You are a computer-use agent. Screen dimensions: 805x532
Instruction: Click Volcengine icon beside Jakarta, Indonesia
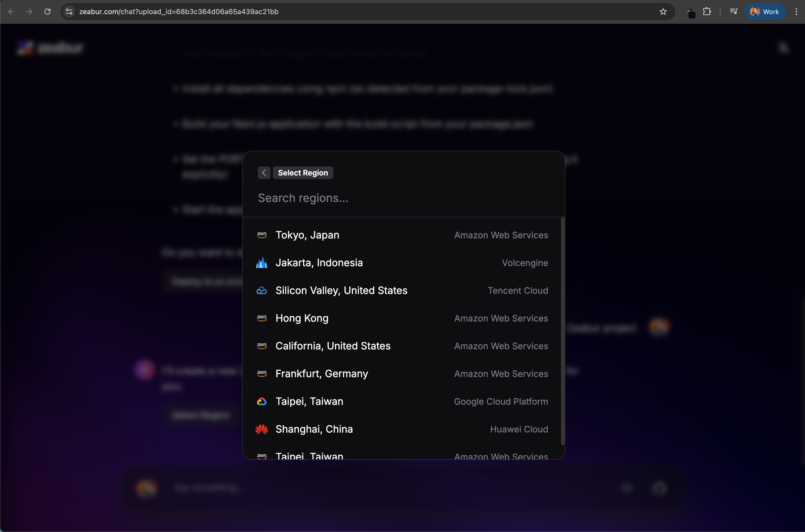262,263
